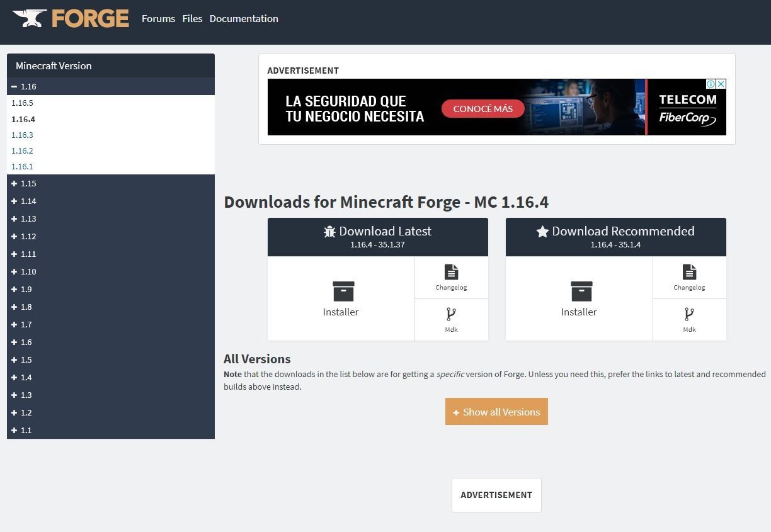The height and width of the screenshot is (532, 771).
Task: Open the Forums menu item
Action: [158, 19]
